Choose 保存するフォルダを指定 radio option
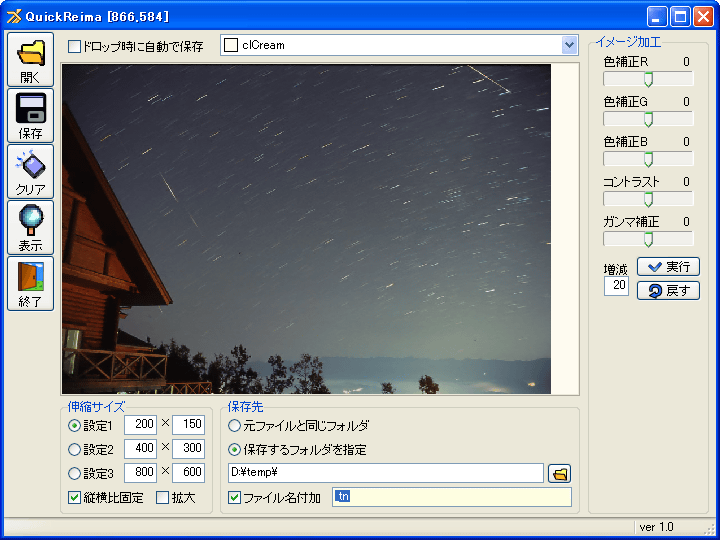720x540 pixels. (234, 450)
